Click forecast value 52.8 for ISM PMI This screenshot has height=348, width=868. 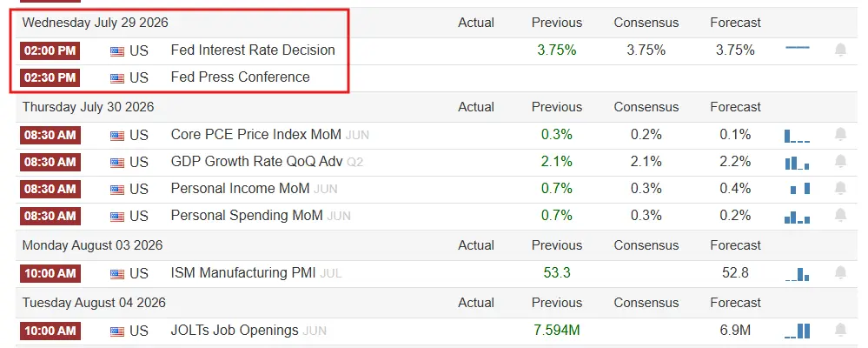(x=735, y=272)
